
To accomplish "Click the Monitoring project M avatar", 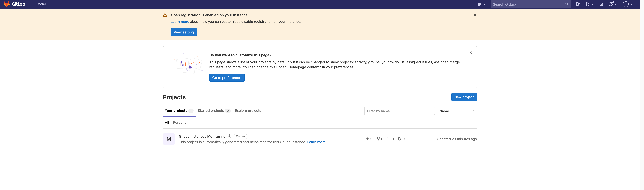I will click(x=169, y=139).
